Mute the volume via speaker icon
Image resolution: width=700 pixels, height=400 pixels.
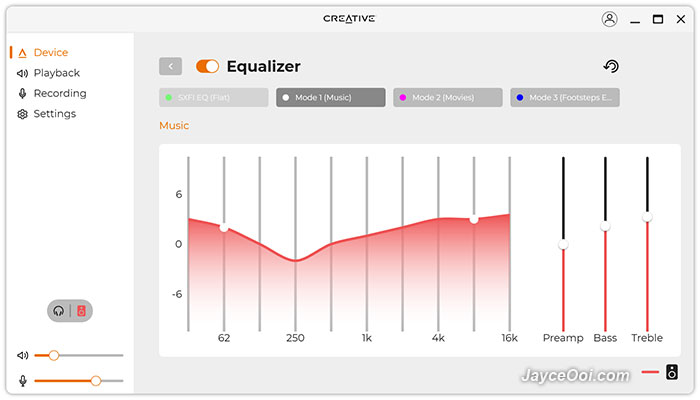point(22,355)
